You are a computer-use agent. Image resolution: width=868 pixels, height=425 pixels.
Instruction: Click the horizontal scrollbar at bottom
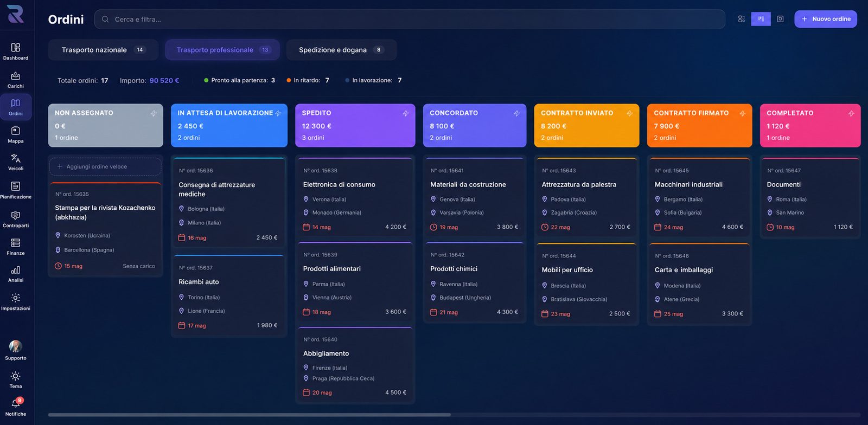tap(249, 415)
